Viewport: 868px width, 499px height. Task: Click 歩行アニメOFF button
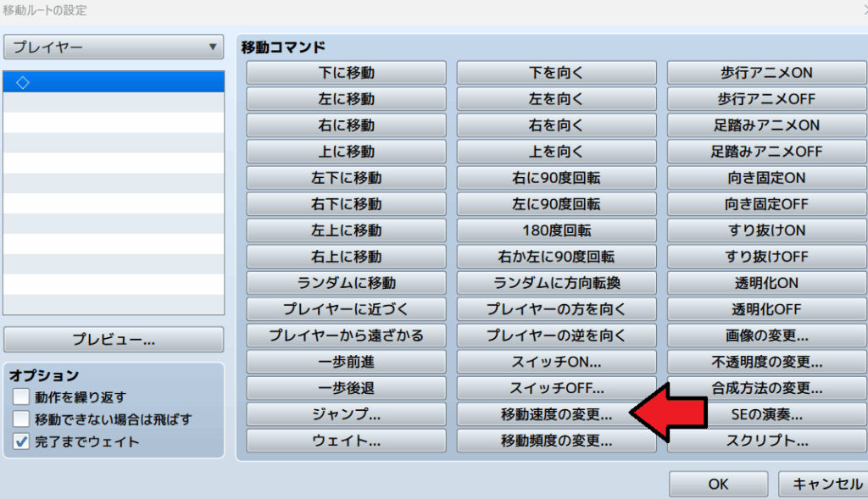click(767, 99)
